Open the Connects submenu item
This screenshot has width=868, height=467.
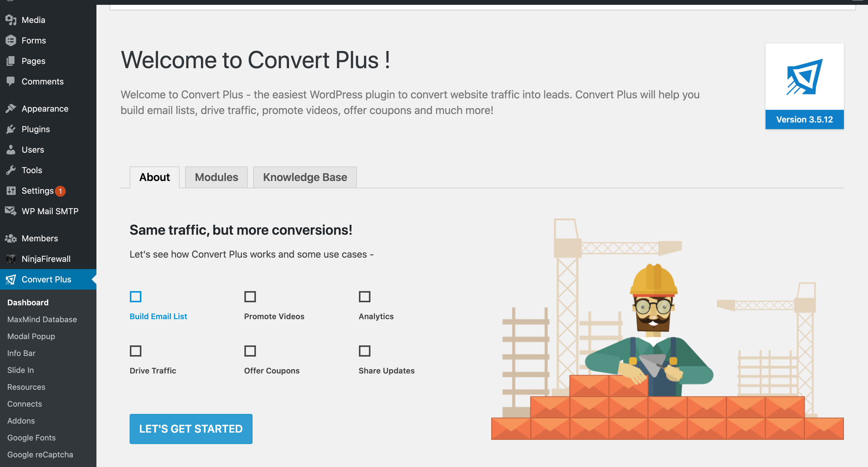(25, 404)
